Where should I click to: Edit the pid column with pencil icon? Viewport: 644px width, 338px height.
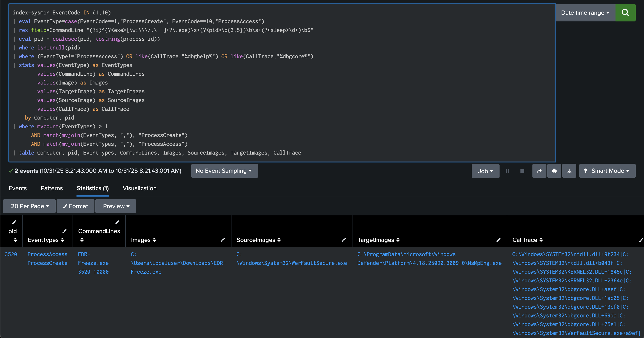[x=14, y=222]
